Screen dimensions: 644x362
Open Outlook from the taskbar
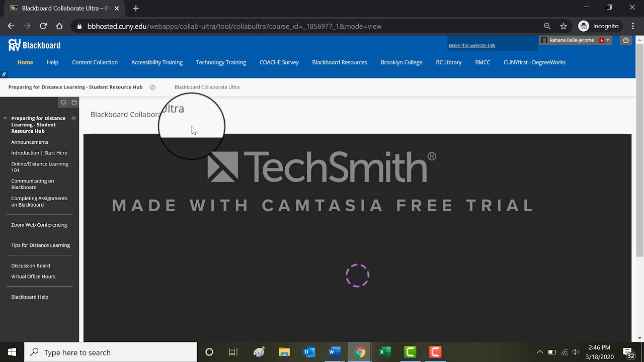pyautogui.click(x=309, y=352)
